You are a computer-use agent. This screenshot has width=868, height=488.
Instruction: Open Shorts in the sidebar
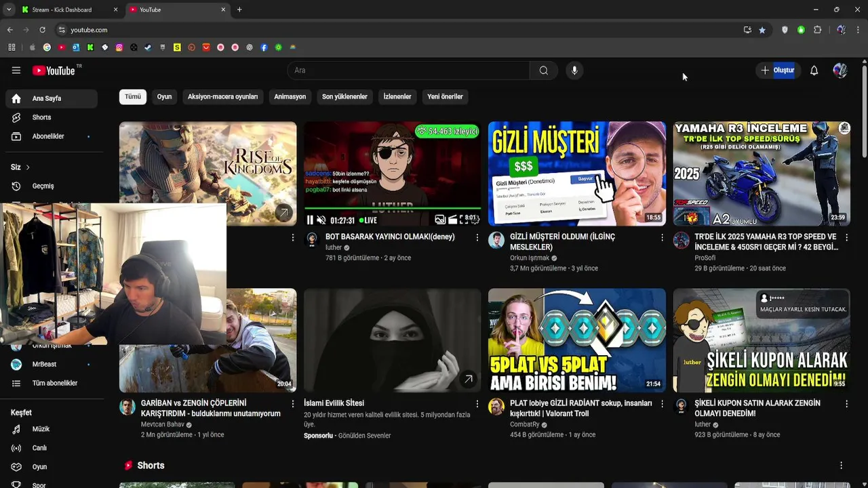[x=52, y=117]
